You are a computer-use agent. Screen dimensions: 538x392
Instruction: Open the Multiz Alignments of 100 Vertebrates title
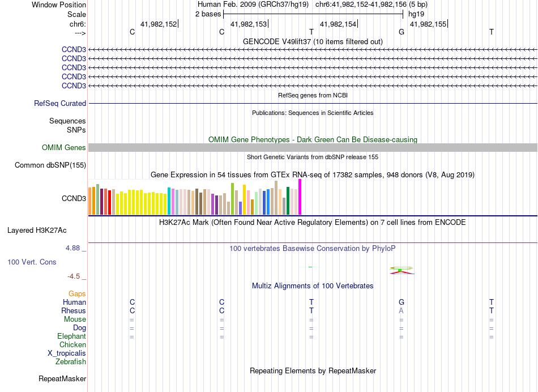point(313,286)
